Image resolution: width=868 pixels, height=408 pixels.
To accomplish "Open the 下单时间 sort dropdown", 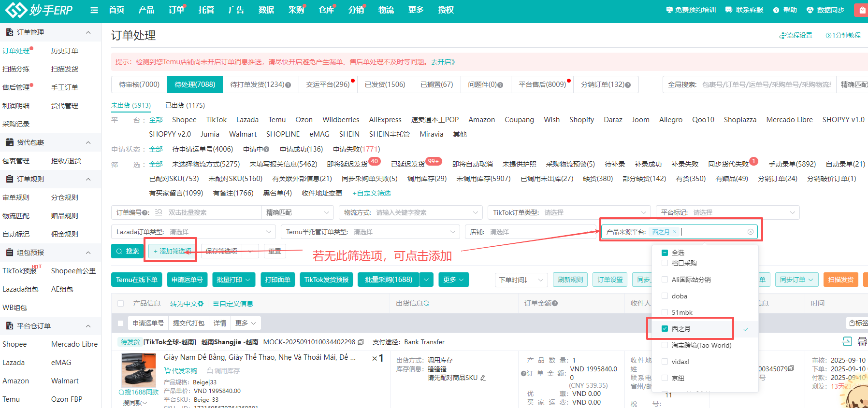I will tap(521, 280).
